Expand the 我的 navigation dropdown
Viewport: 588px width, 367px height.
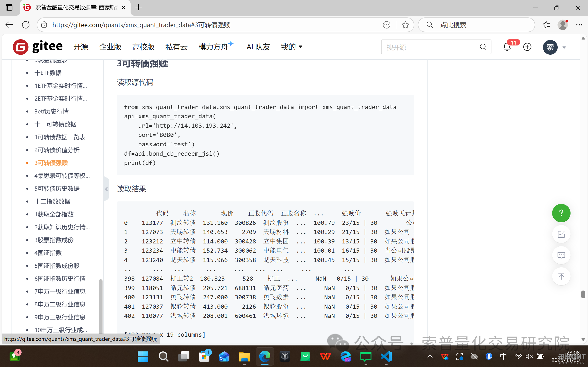point(291,47)
